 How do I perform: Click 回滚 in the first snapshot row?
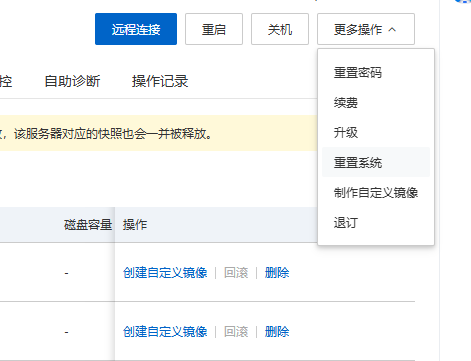click(236, 273)
